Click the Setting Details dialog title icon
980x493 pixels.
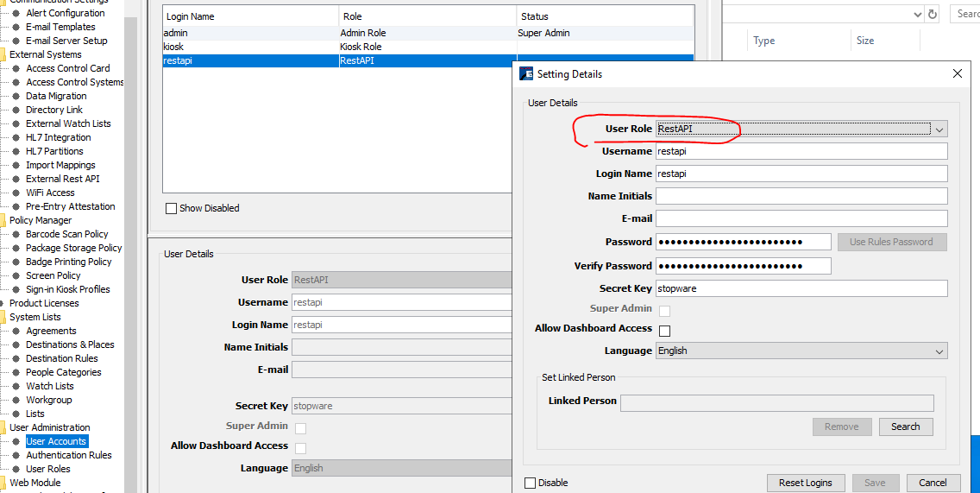(x=526, y=74)
